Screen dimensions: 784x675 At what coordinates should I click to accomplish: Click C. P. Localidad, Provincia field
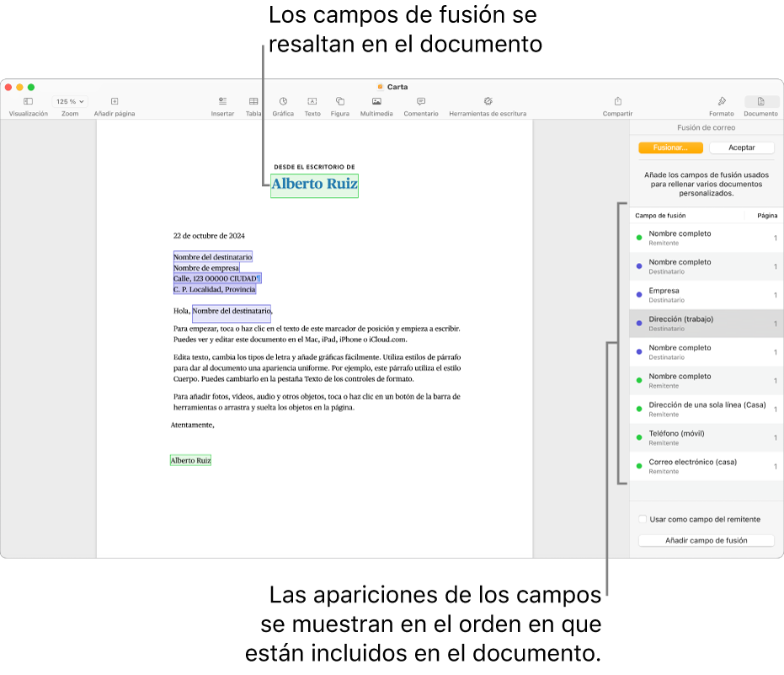coord(215,289)
